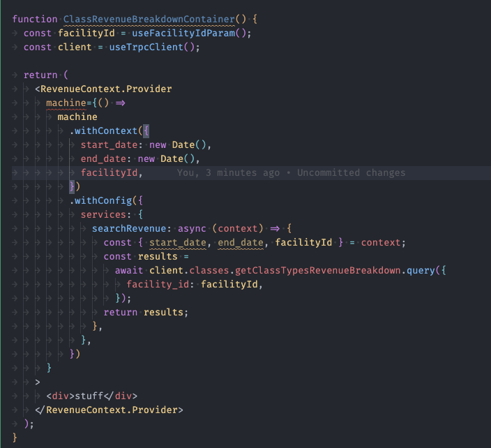This screenshot has height=448, width=491.
Task: Click the async keyword before context parameter
Action: click(x=192, y=228)
